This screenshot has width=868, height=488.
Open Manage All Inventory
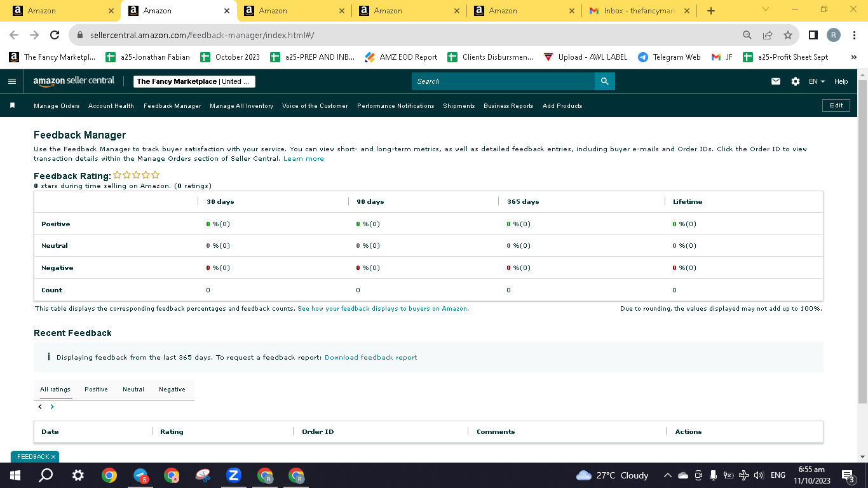click(x=241, y=106)
